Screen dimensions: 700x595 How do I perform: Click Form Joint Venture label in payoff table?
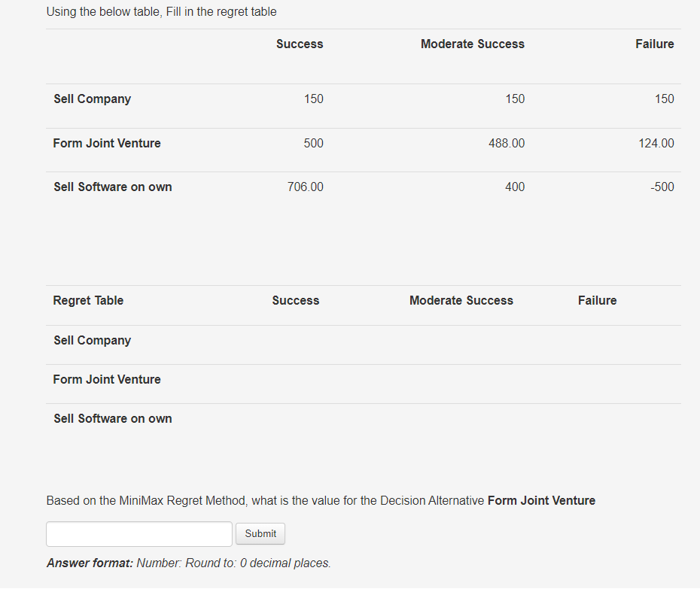106,143
